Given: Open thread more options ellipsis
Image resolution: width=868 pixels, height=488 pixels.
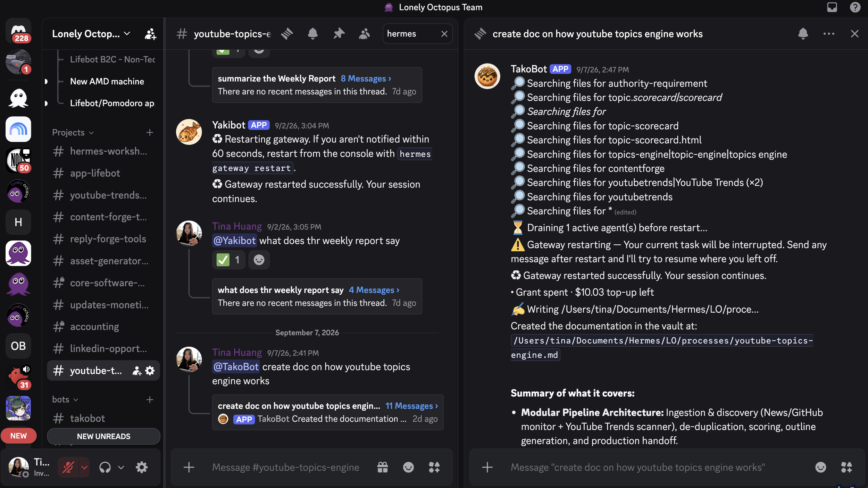Looking at the screenshot, I should pos(828,34).
